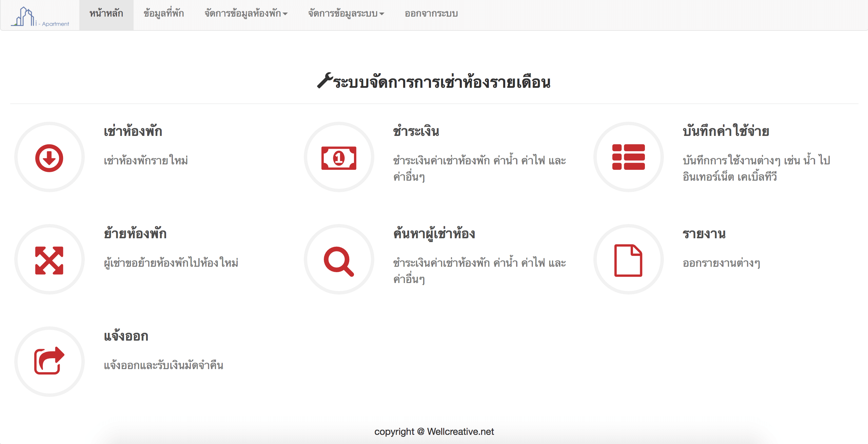This screenshot has width=868, height=444.
Task: Open the เช่าห้องพัก heading link
Action: tap(133, 131)
